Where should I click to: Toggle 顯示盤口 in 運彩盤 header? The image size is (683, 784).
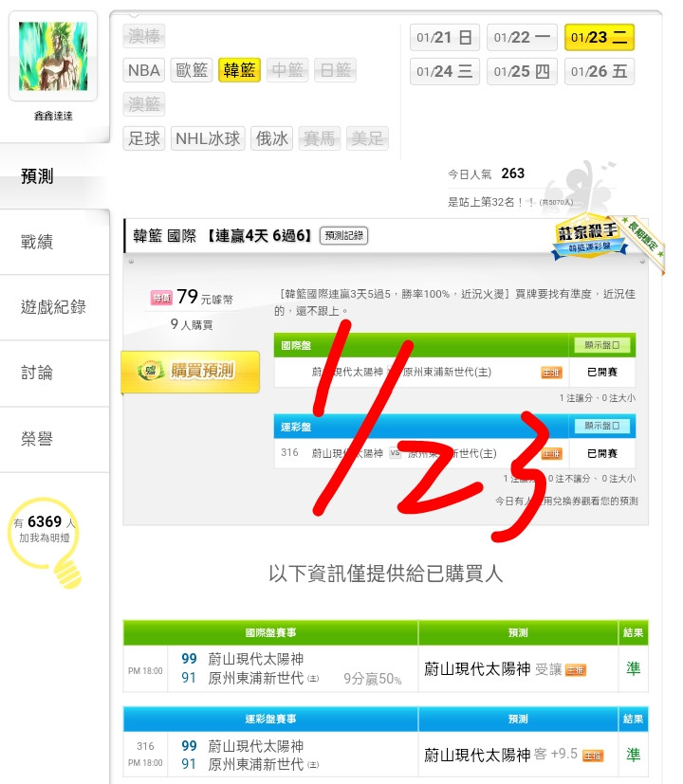click(602, 426)
